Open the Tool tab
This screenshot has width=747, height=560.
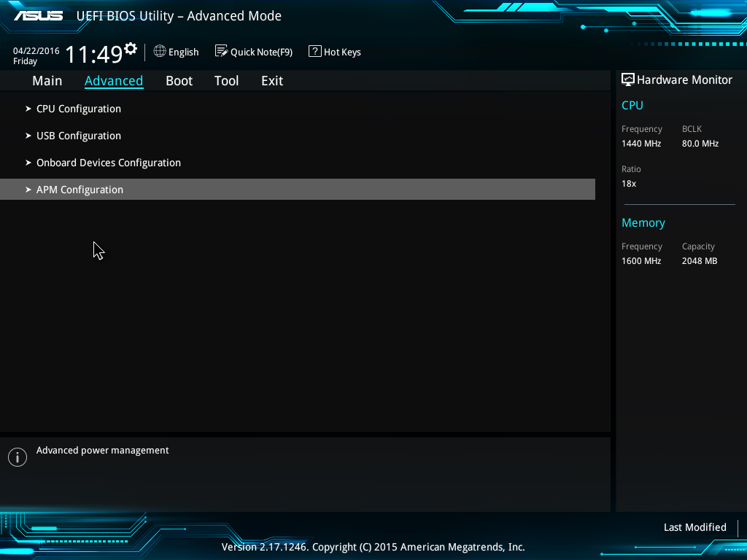tap(226, 80)
